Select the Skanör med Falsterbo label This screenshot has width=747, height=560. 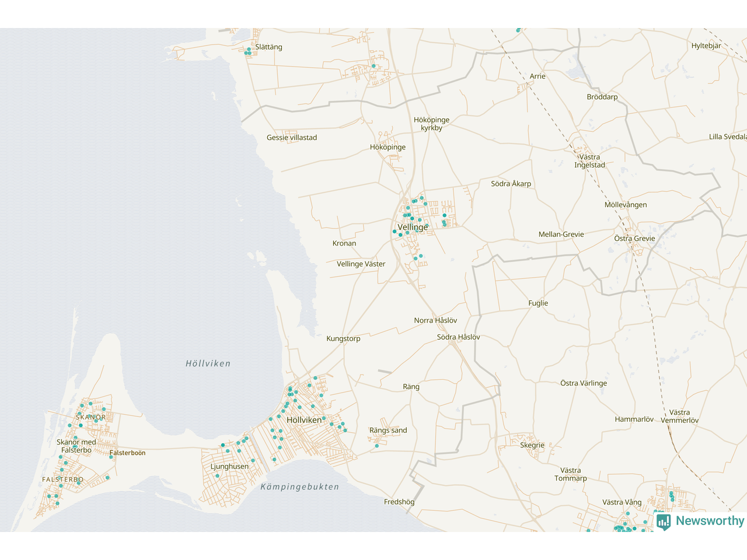76,446
